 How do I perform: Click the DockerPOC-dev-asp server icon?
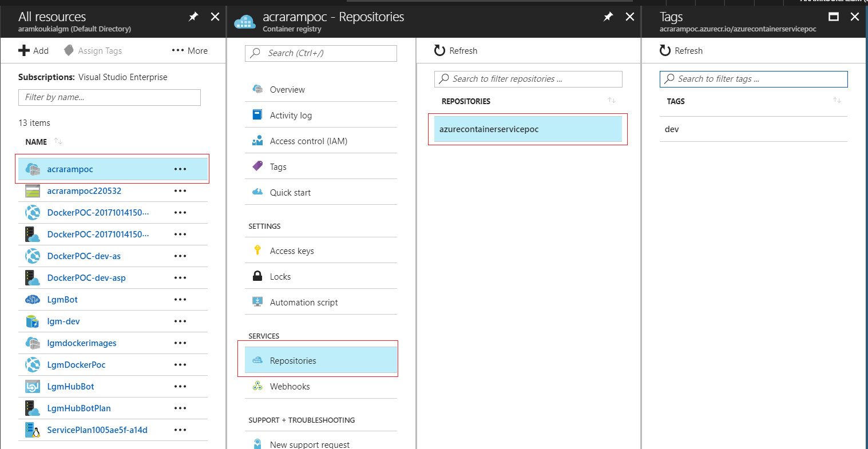click(x=33, y=278)
